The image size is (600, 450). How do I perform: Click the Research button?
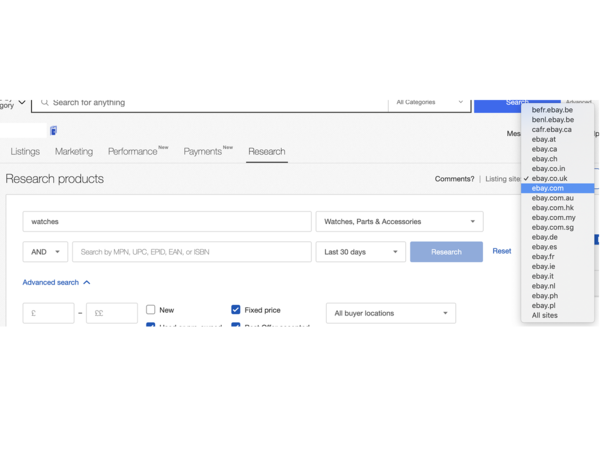(446, 252)
